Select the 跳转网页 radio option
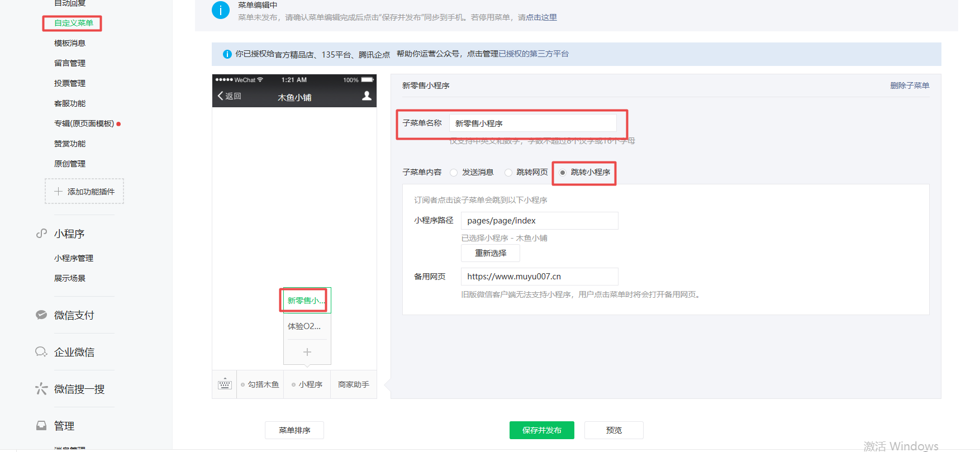Viewport: 980px width, 452px height. [508, 173]
